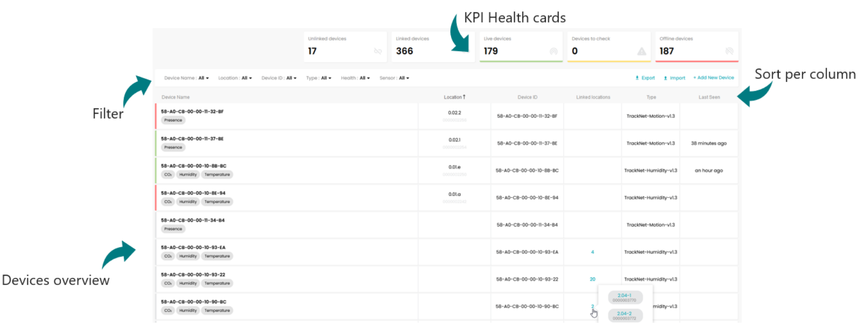868x324 pixels.
Task: Expand the Location filter dropdown
Action: pos(235,78)
